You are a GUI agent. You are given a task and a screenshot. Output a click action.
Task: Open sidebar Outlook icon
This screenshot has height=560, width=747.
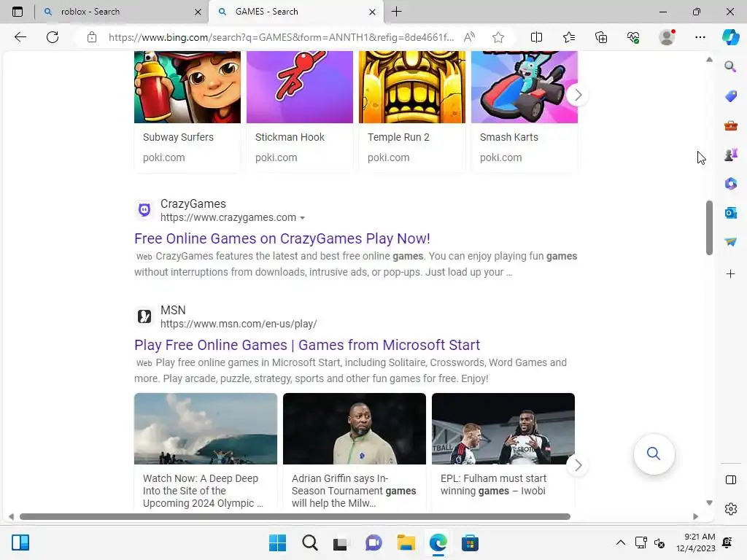[730, 213]
